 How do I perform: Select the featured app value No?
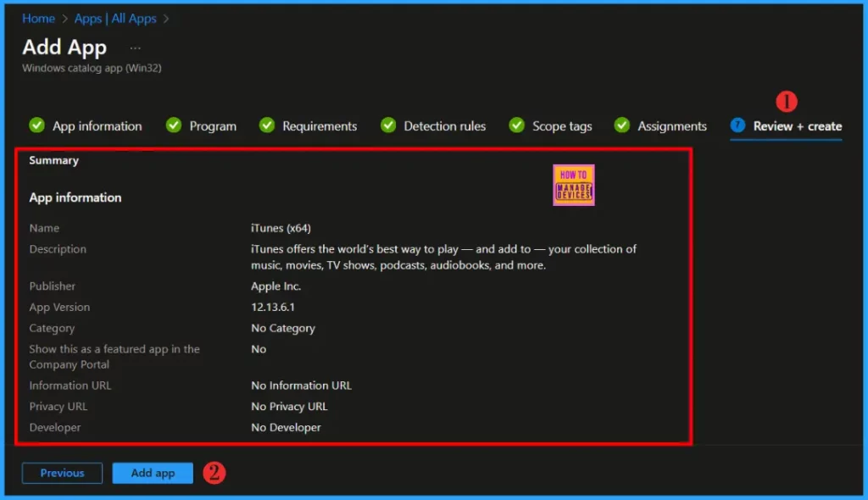pos(259,349)
